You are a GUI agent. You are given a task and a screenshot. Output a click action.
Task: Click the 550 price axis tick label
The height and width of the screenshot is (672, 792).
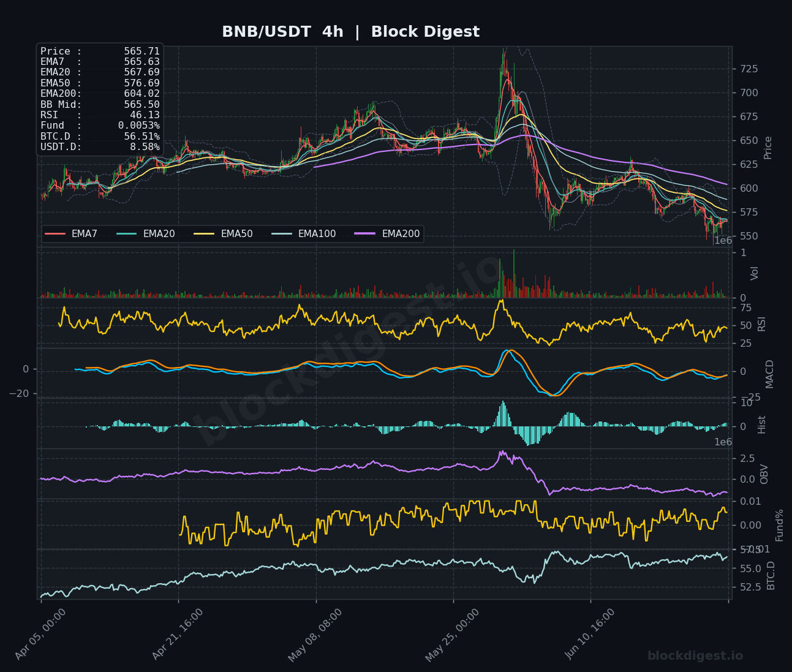click(x=749, y=236)
